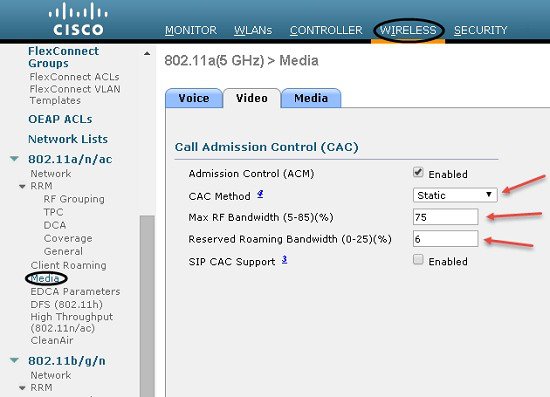This screenshot has width=550, height=397.
Task: Collapse the 802.11b/g/n section arrow
Action: click(14, 360)
